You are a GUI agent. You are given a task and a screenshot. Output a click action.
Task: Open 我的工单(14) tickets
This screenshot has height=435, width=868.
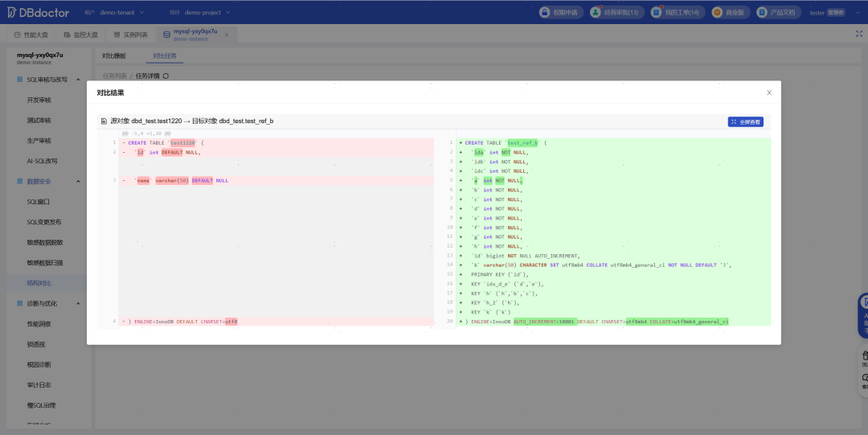[677, 12]
